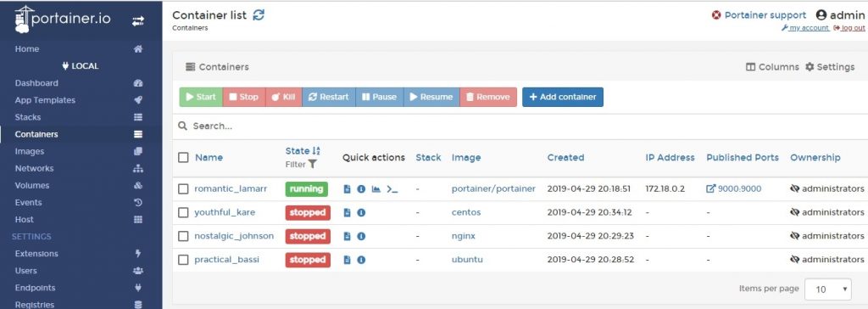
Task: Open Images in the sidebar
Action: (x=30, y=151)
